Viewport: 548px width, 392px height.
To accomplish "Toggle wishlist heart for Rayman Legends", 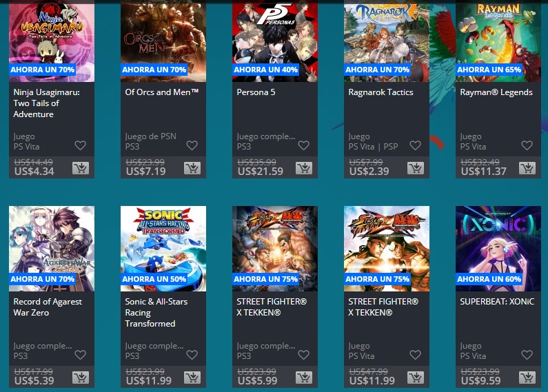I will click(x=527, y=145).
